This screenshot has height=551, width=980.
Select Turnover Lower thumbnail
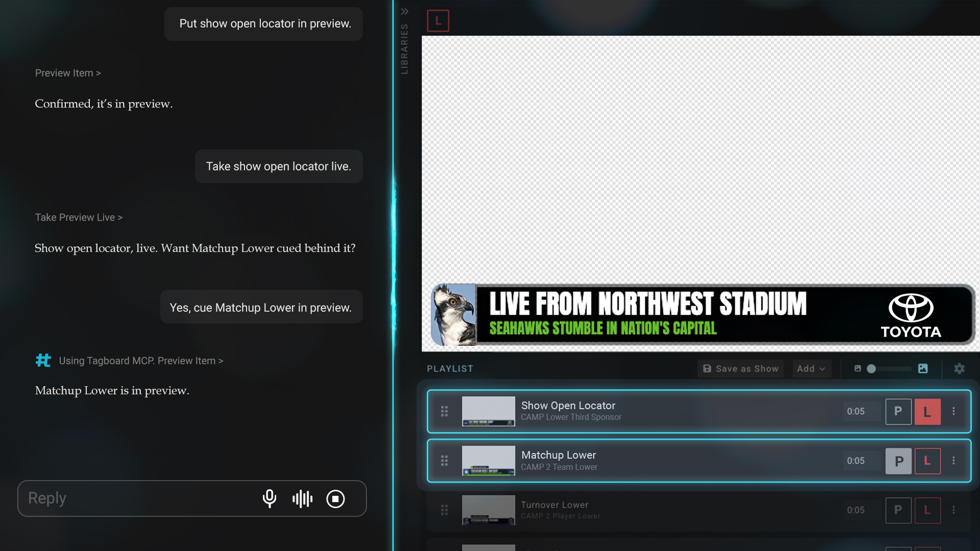point(488,510)
